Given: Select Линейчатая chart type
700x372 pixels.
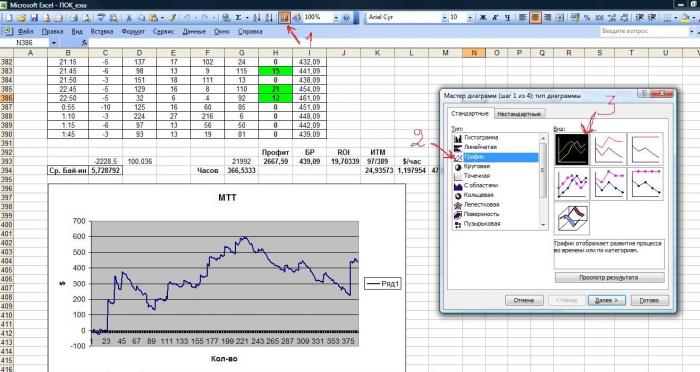Looking at the screenshot, I should (480, 147).
